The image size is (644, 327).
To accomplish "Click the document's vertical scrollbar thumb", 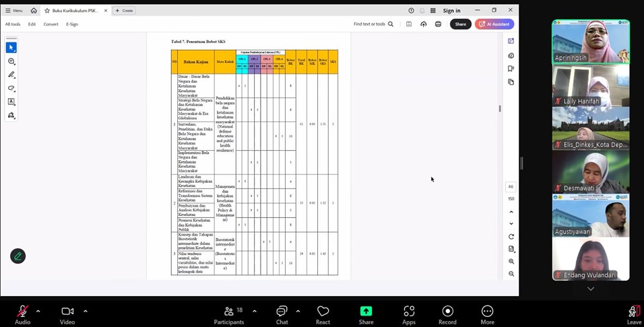I will [x=499, y=108].
